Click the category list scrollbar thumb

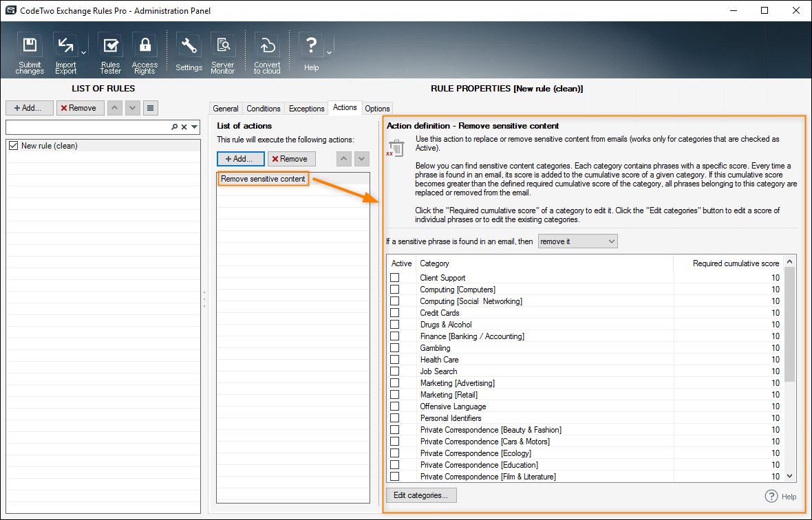[790, 325]
